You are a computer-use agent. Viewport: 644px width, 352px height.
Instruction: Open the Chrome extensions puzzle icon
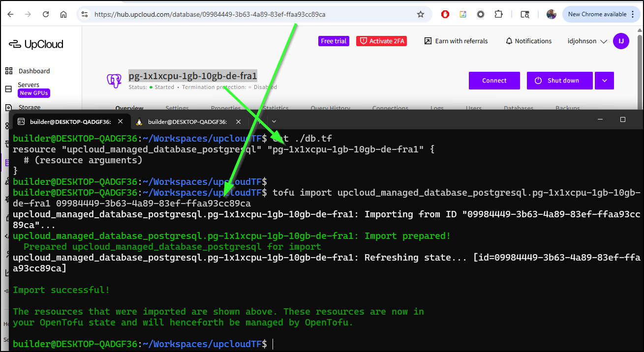tap(498, 14)
